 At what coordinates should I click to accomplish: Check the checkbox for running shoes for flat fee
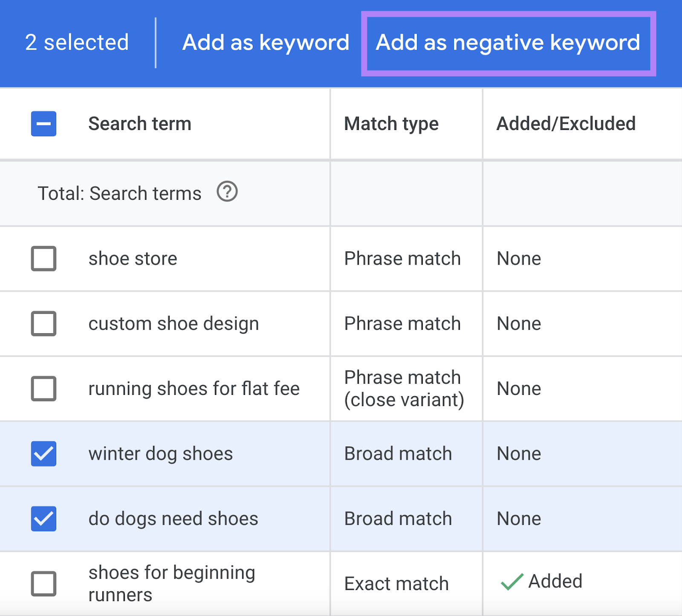[43, 389]
